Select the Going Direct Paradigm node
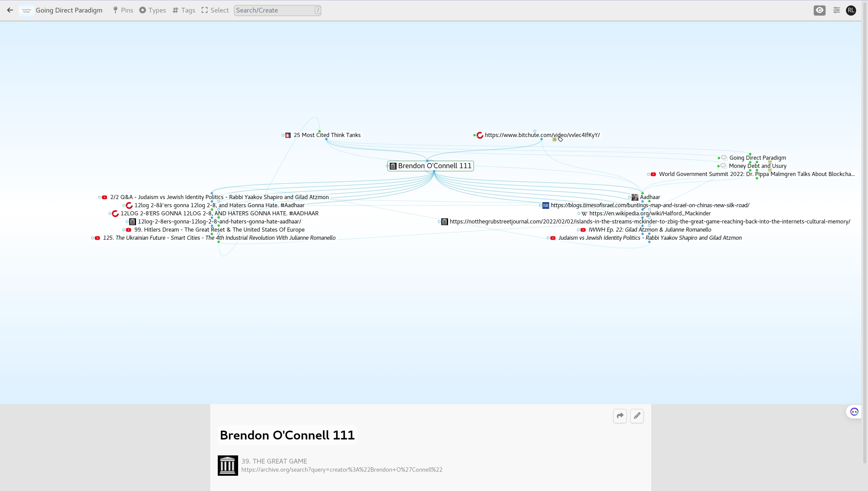868x491 pixels. click(x=757, y=158)
